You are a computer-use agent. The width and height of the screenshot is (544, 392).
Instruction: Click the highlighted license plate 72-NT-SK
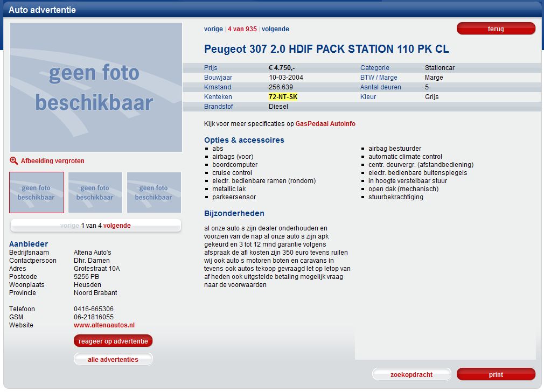pos(283,97)
